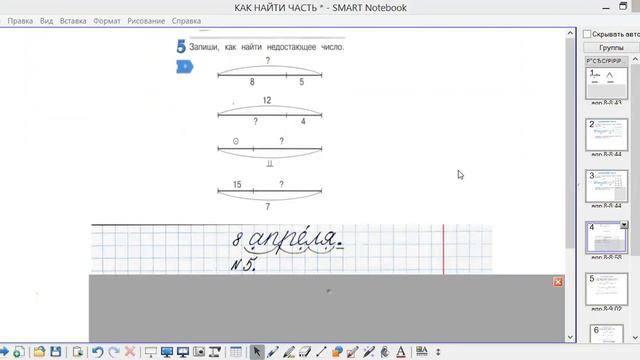Click the blue tag icon under exercise 5

pyautogui.click(x=184, y=67)
